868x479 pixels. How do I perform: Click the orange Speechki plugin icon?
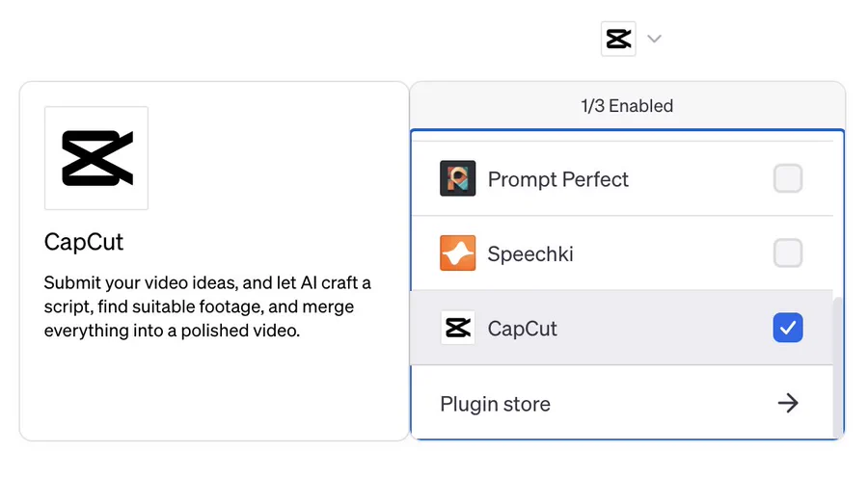(x=457, y=253)
